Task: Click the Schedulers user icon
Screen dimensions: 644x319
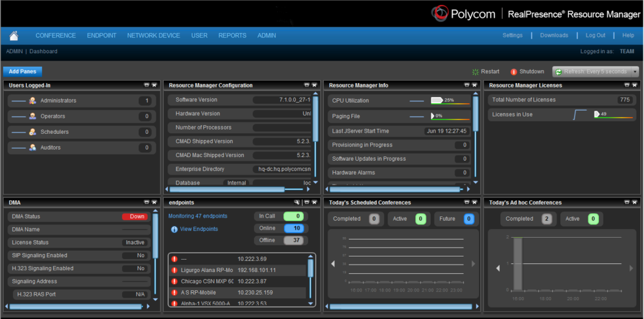Action: pyautogui.click(x=33, y=132)
